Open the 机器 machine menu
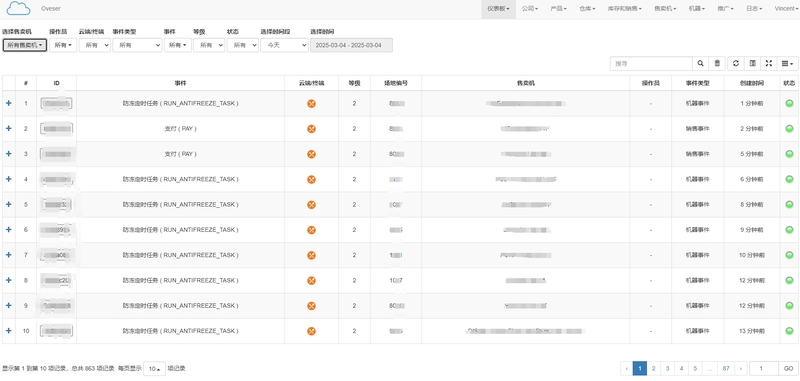Screen dimensions: 800x381 coord(696,9)
